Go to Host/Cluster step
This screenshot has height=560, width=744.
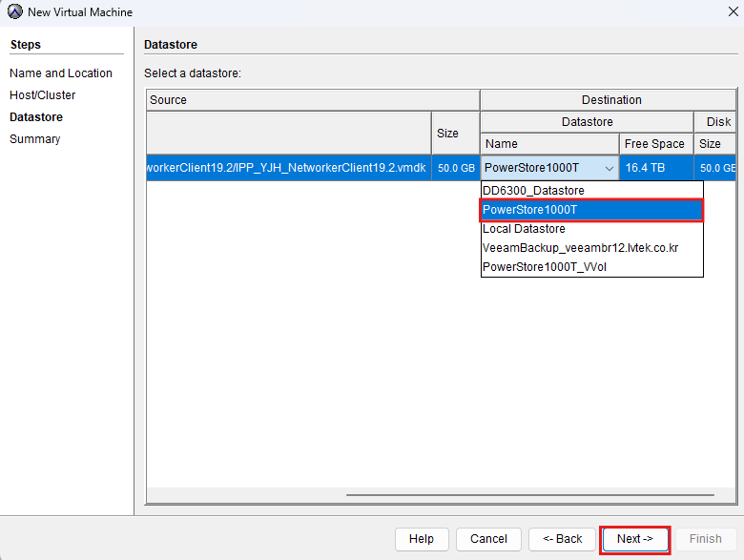coord(43,94)
